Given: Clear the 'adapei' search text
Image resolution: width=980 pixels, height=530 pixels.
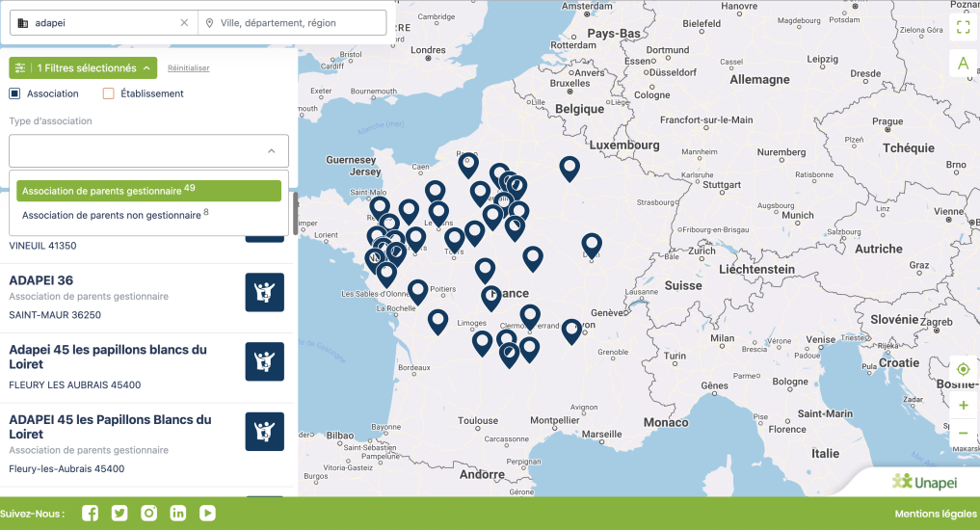Looking at the screenshot, I should (x=184, y=22).
